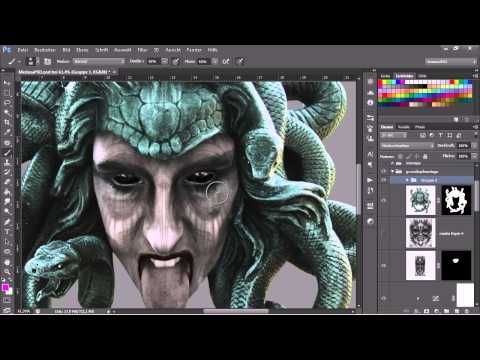Toggle visibility of layer with black mask
Screen dimensions: 480x360
click(384, 266)
